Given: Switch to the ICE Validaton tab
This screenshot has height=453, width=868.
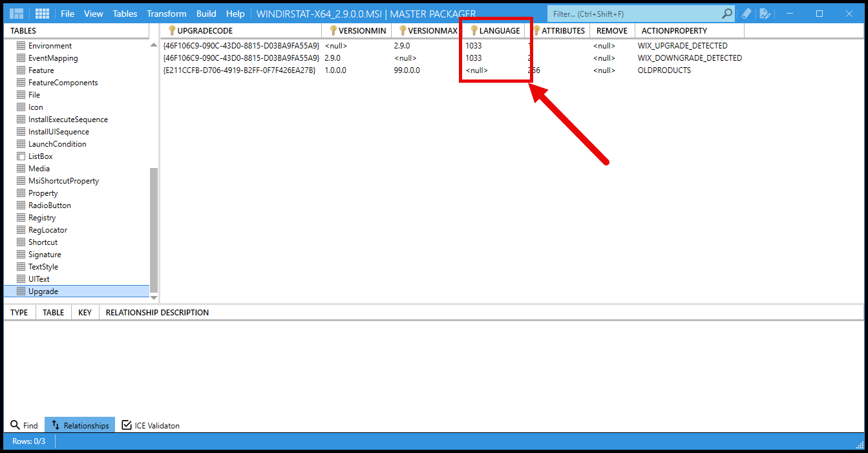Looking at the screenshot, I should (151, 425).
